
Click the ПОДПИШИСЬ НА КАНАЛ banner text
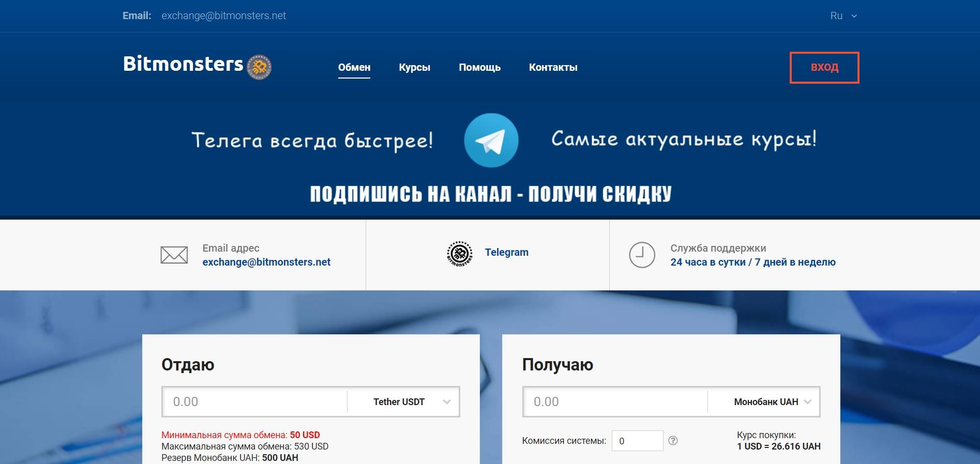click(x=491, y=194)
